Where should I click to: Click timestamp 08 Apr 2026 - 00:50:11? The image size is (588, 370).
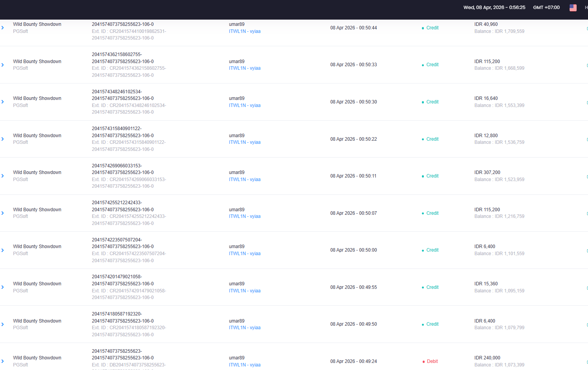pos(353,176)
